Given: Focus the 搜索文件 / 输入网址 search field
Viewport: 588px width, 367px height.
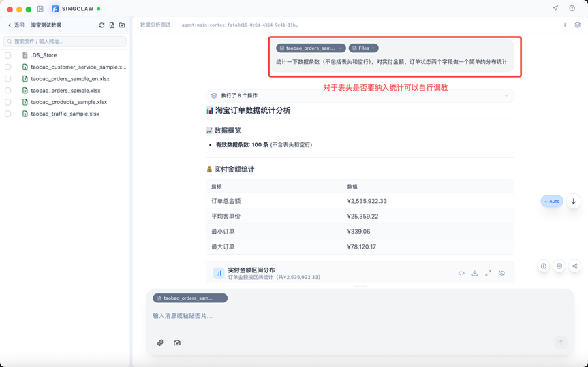Looking at the screenshot, I should pos(65,42).
